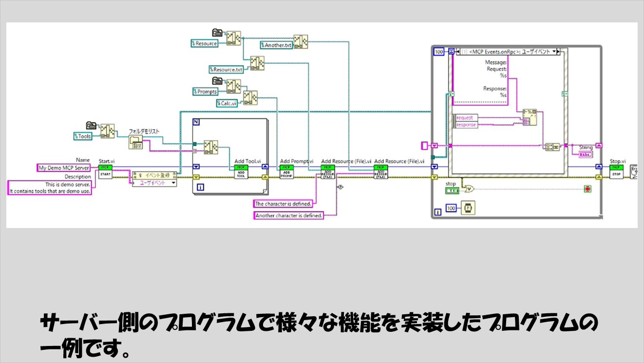This screenshot has width=644, height=363.
Task: Click the Add Tool.vi MCP node
Action: click(x=241, y=171)
